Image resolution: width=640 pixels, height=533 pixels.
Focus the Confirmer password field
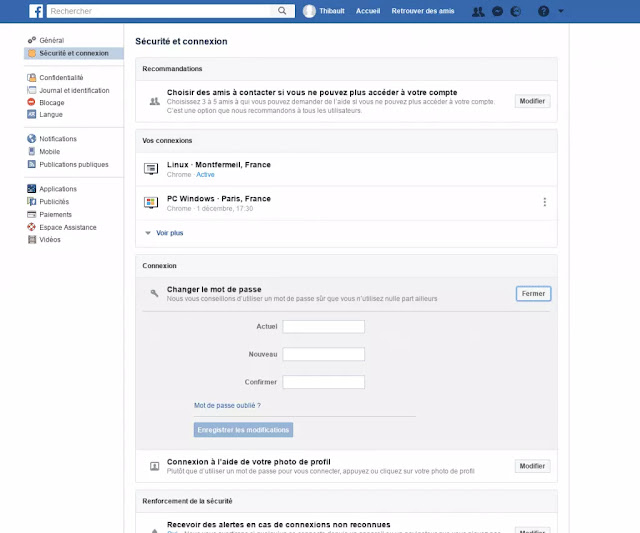[x=324, y=382]
